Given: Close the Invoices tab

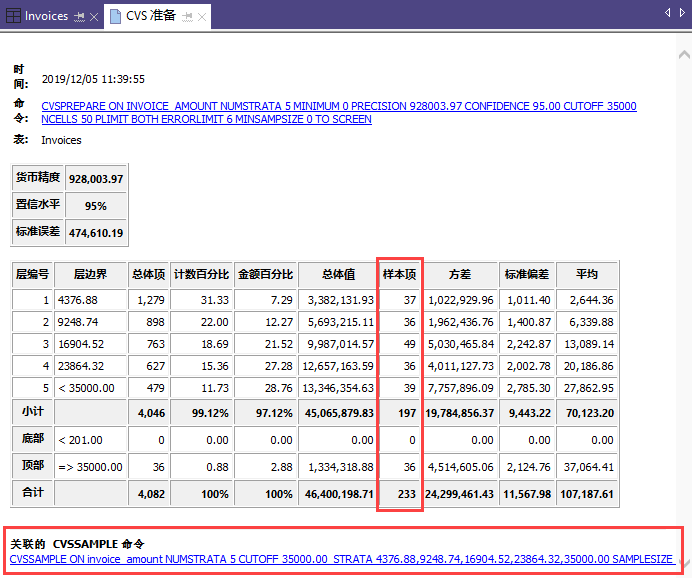Looking at the screenshot, I should 94,17.
